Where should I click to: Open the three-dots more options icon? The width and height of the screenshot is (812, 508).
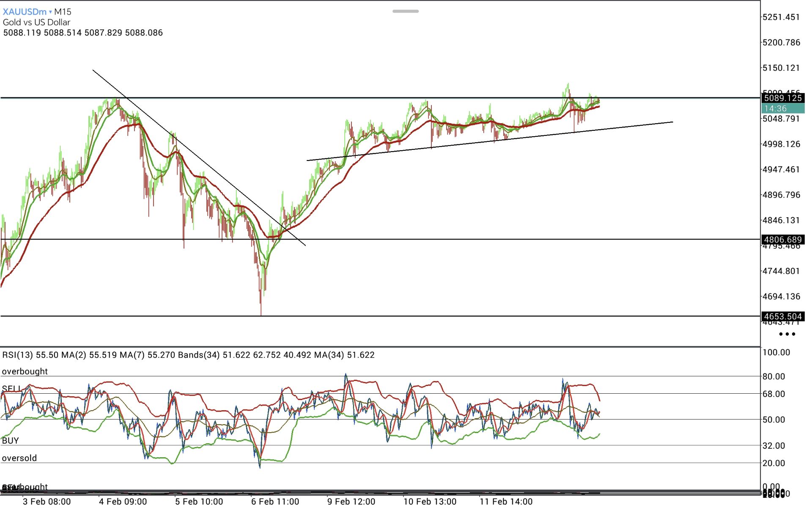pos(787,334)
